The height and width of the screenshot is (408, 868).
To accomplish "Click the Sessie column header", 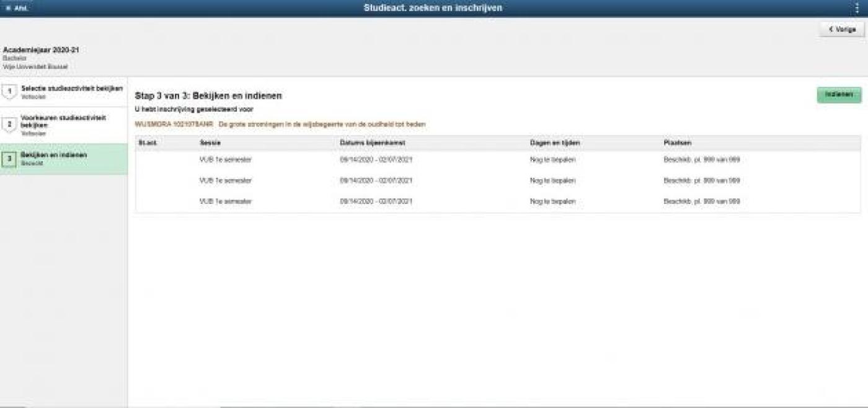I will click(x=210, y=143).
